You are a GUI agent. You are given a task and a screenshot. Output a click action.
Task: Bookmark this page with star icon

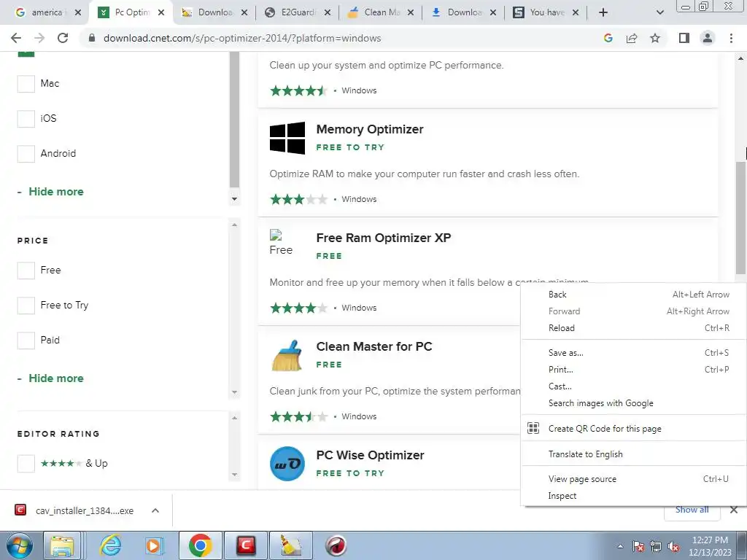tap(655, 38)
